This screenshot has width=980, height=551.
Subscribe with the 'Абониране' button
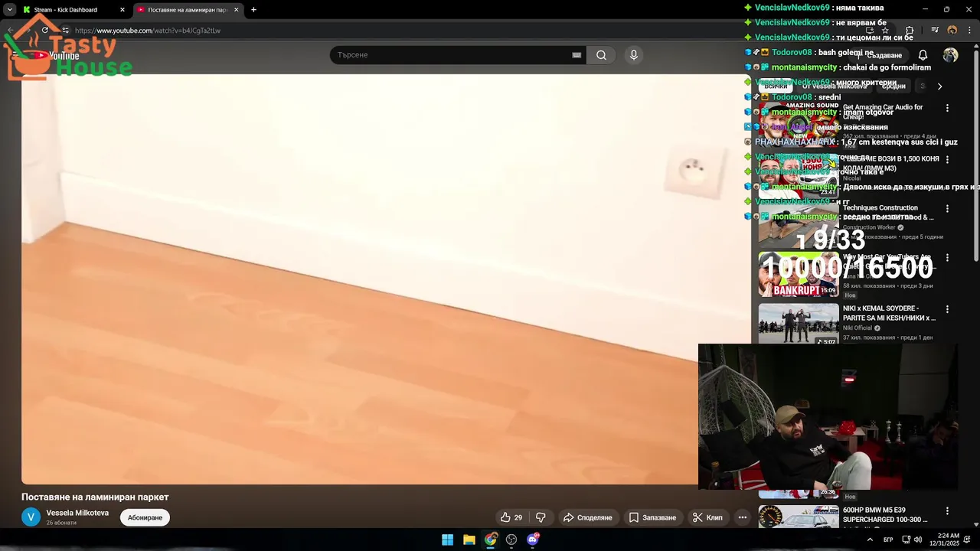145,518
